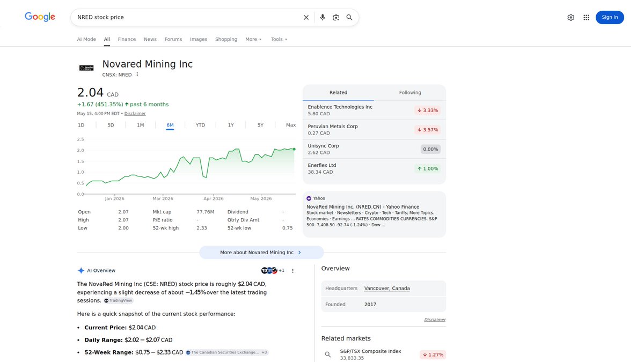Choose the Max chart range

(x=291, y=125)
